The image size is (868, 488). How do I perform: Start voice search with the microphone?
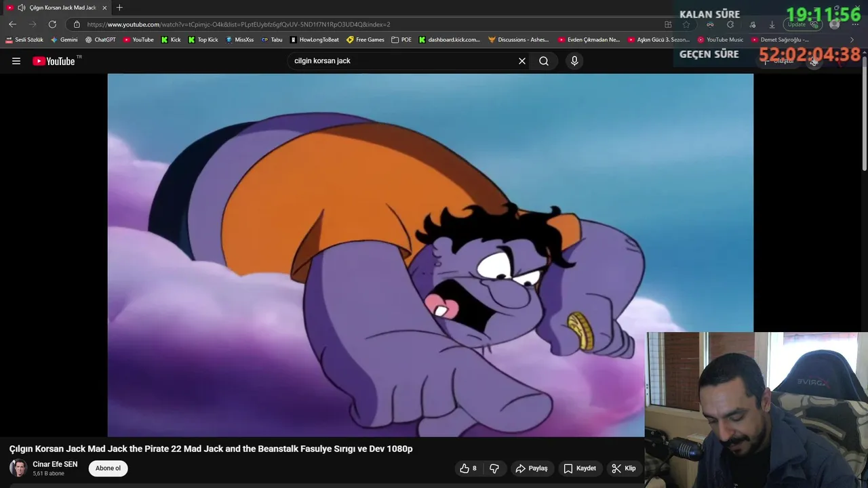pos(574,61)
